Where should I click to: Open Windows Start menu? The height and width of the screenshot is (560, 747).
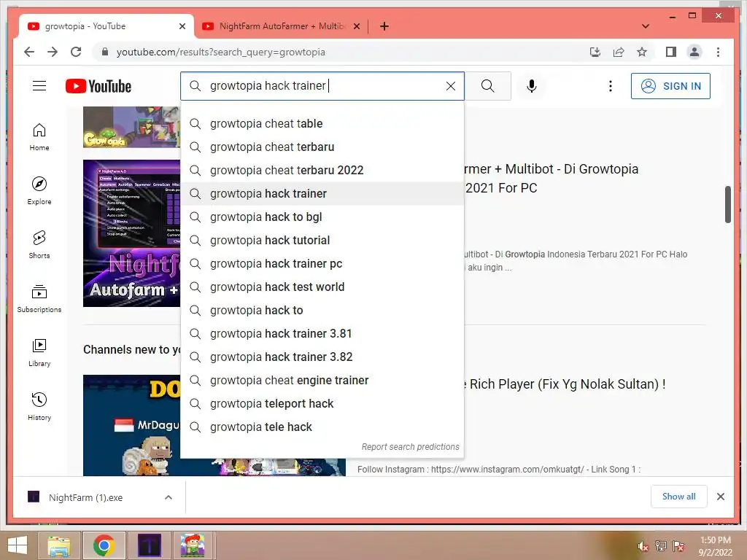[18, 545]
